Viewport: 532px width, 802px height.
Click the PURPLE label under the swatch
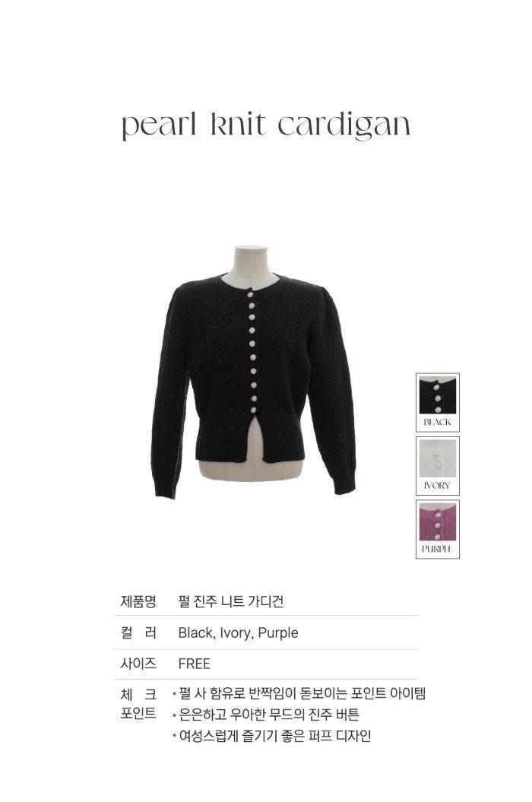[437, 550]
